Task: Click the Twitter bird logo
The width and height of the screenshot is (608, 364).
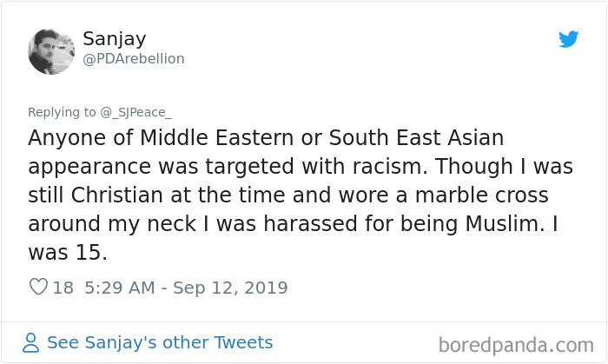Action: click(568, 39)
